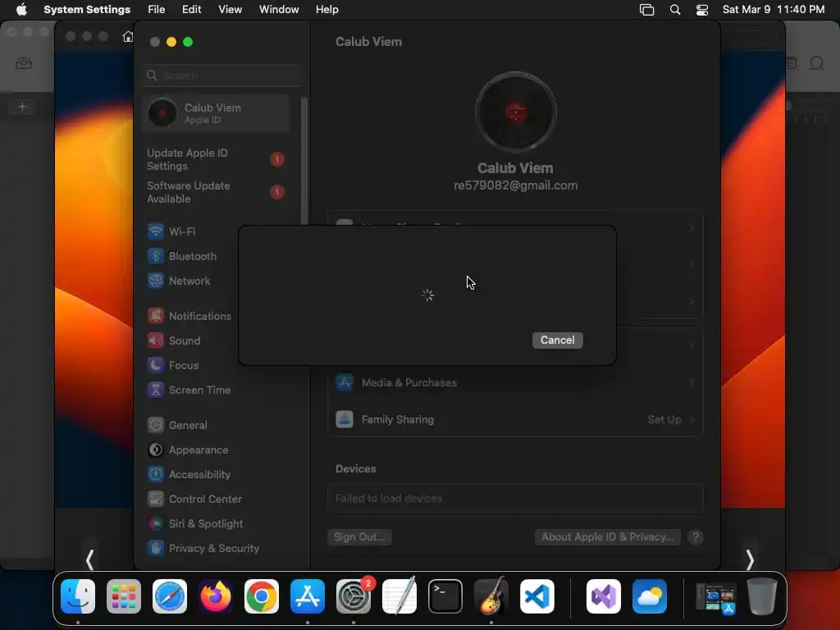
Task: Click the profile avatar picture
Action: click(x=515, y=112)
